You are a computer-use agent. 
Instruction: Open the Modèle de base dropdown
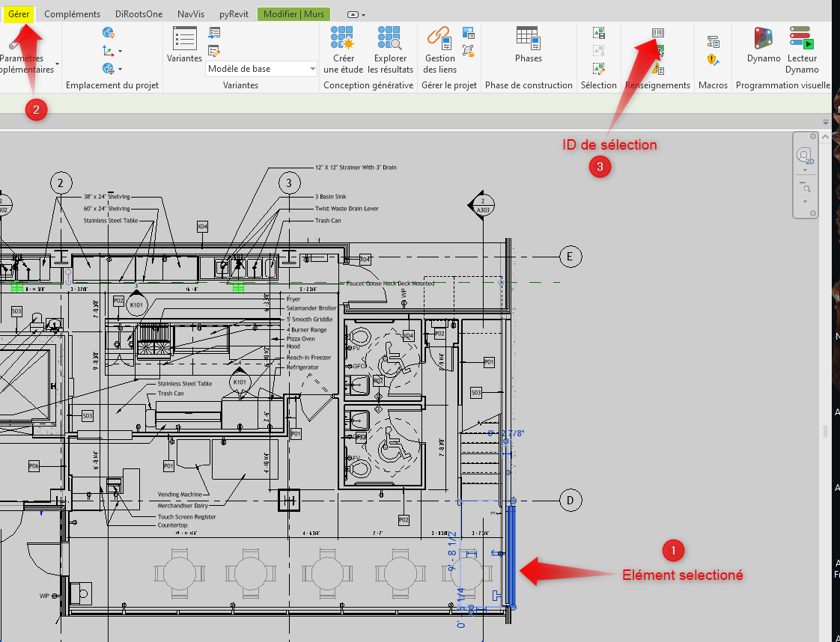[x=261, y=69]
